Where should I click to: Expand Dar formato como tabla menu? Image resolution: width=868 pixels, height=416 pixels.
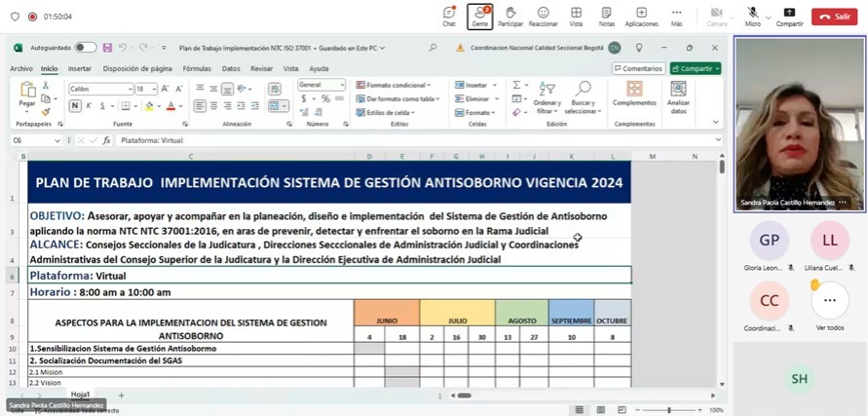click(396, 98)
